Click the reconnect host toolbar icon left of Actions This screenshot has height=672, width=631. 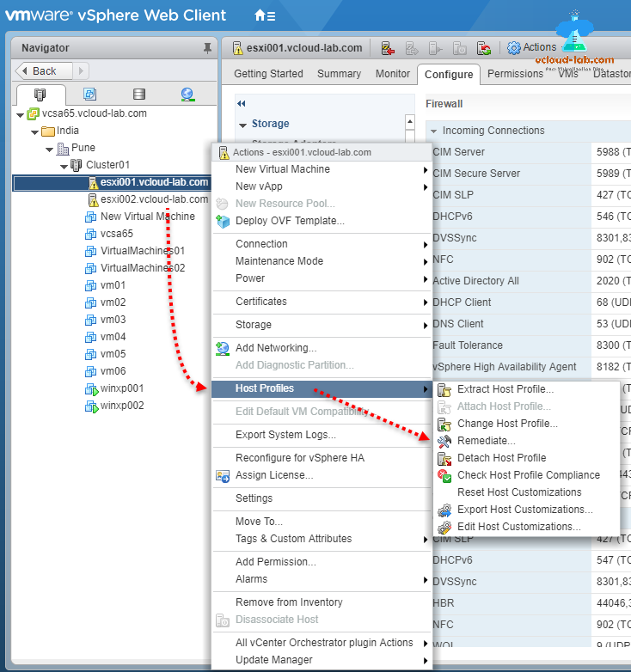coord(484,48)
